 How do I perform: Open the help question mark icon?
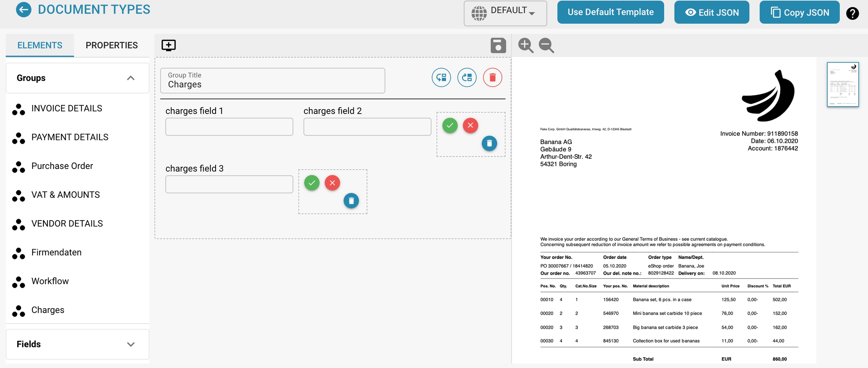click(852, 13)
